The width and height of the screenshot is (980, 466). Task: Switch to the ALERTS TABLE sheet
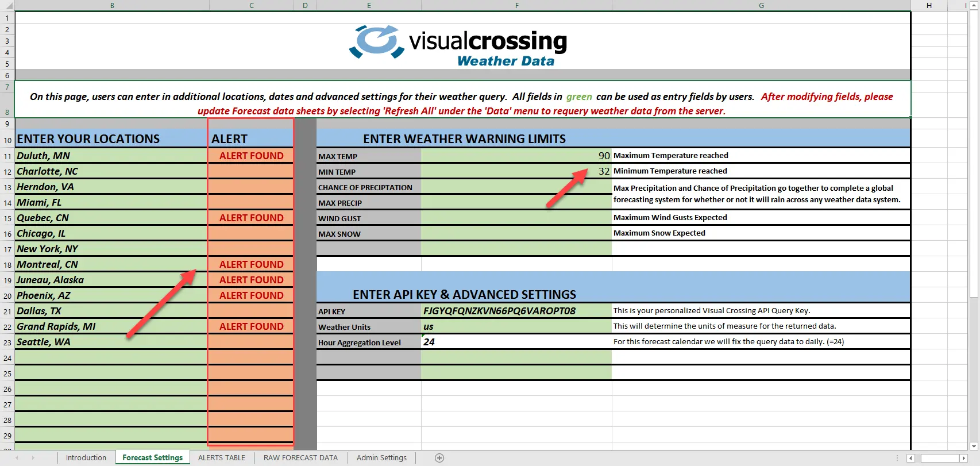221,458
